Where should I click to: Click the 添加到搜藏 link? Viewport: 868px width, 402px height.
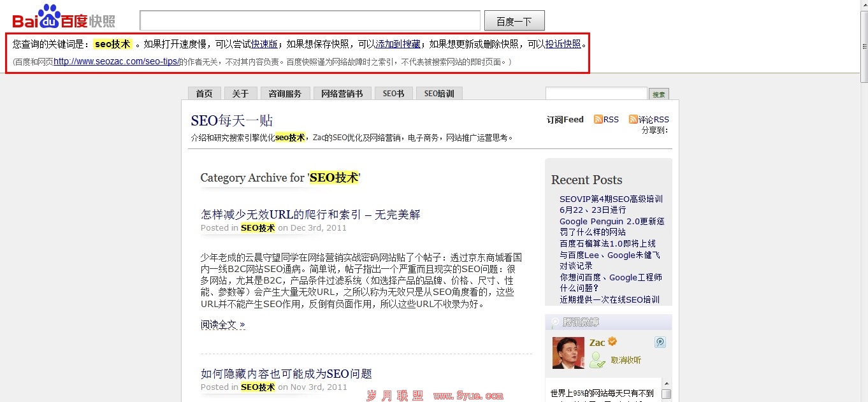[x=398, y=44]
